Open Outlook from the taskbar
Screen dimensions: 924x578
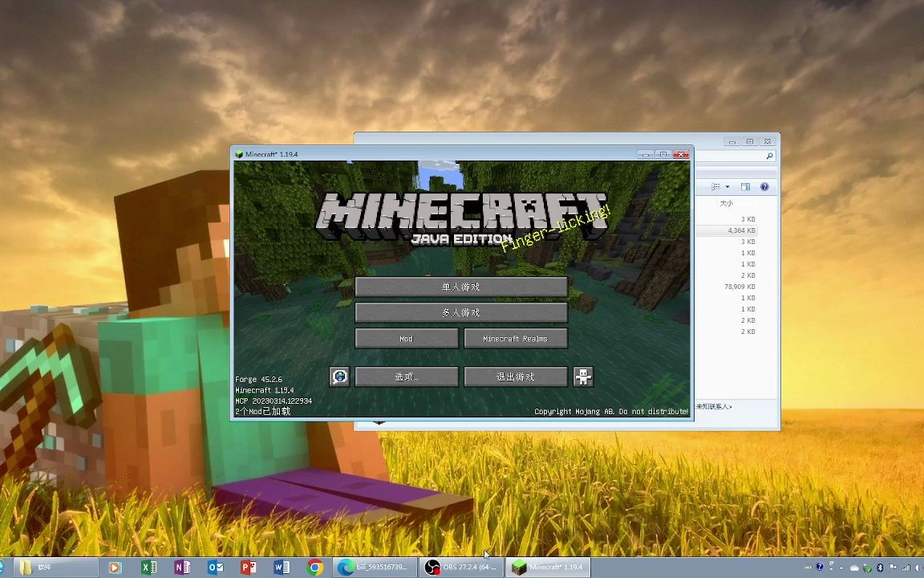[215, 568]
